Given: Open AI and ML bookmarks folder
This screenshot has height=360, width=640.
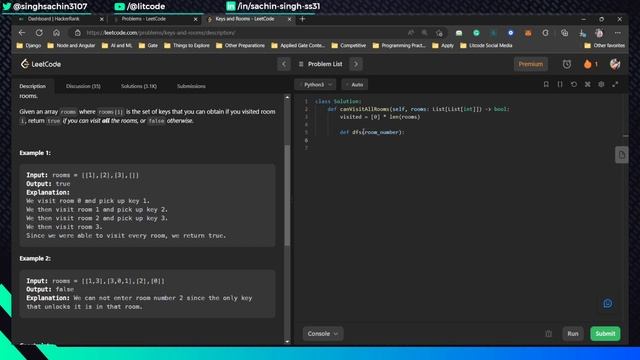Looking at the screenshot, I should 117,45.
